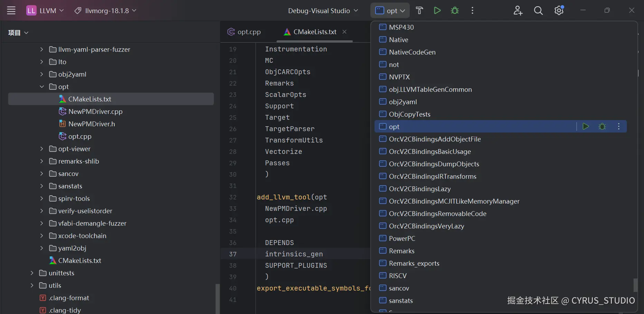Click the build hammer icon
The width and height of the screenshot is (644, 314).
[x=419, y=11]
